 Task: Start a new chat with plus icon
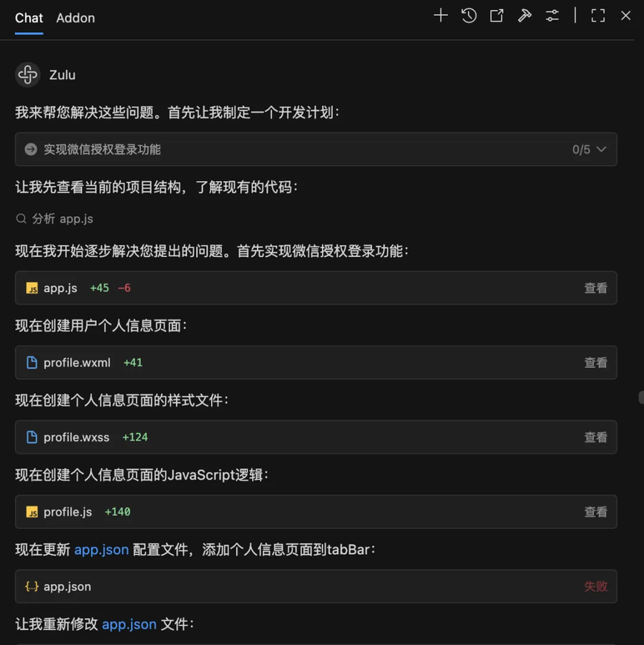pos(441,16)
